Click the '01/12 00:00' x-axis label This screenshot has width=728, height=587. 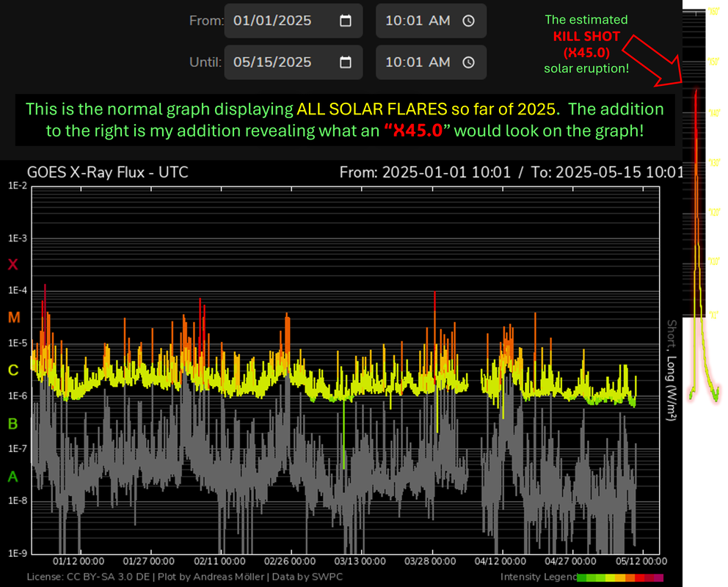pos(79,561)
